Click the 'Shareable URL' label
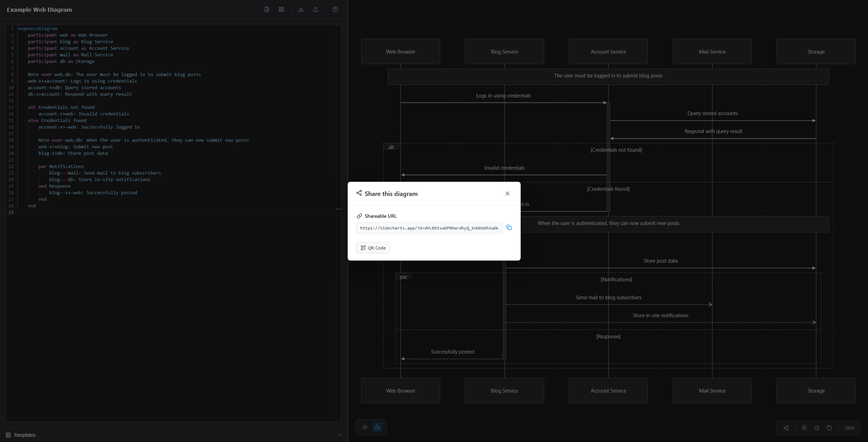This screenshot has width=868, height=442. pyautogui.click(x=381, y=216)
